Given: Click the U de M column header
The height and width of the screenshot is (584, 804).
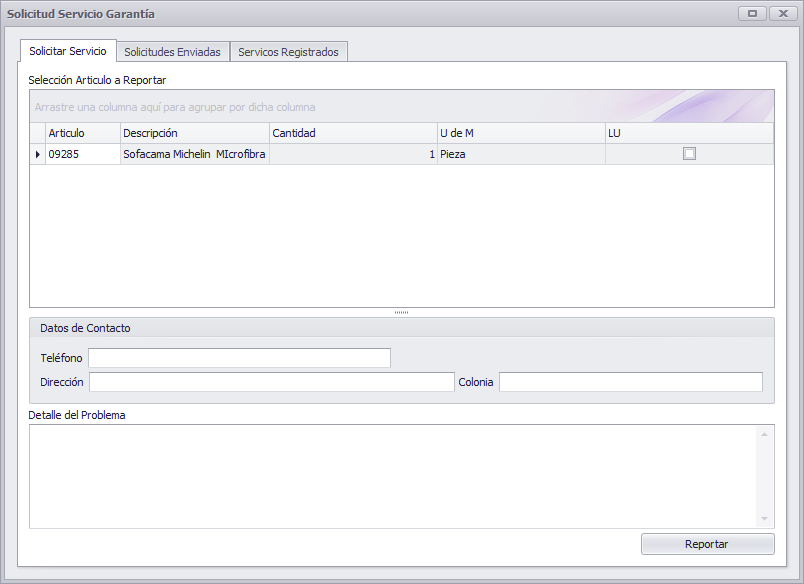Looking at the screenshot, I should click(x=521, y=133).
